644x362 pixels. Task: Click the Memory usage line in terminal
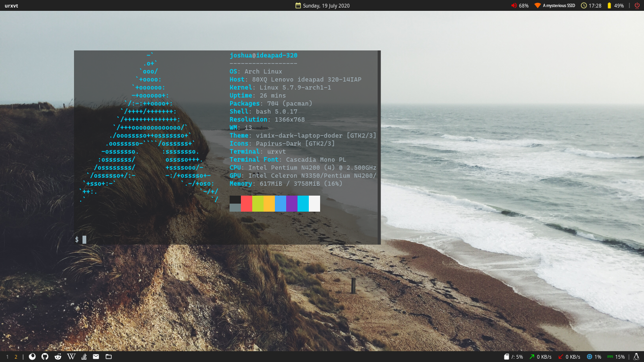click(286, 184)
